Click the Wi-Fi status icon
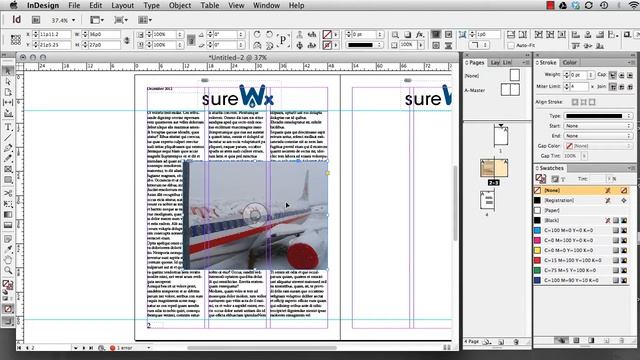Image resolution: width=640 pixels, height=360 pixels. (633, 5)
